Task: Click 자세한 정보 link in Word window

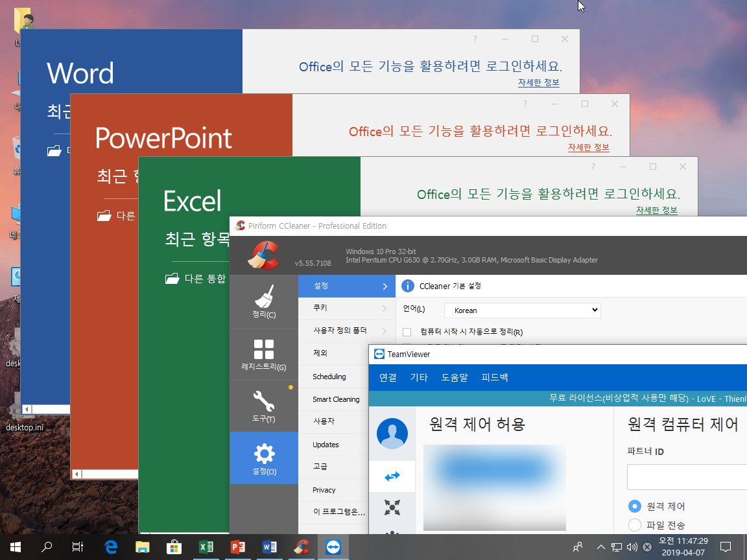Action: (x=539, y=82)
